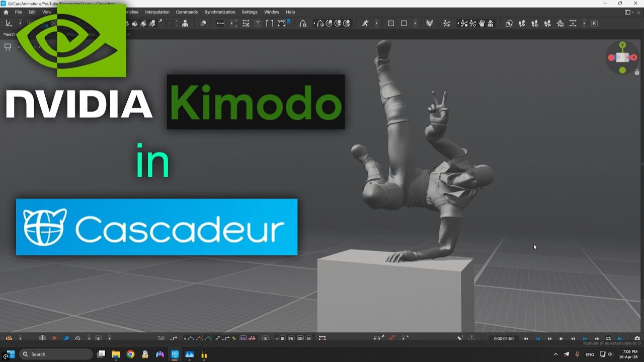This screenshot has width=644, height=362.
Task: Expand dropdown arrow before R icon
Action: click(584, 23)
